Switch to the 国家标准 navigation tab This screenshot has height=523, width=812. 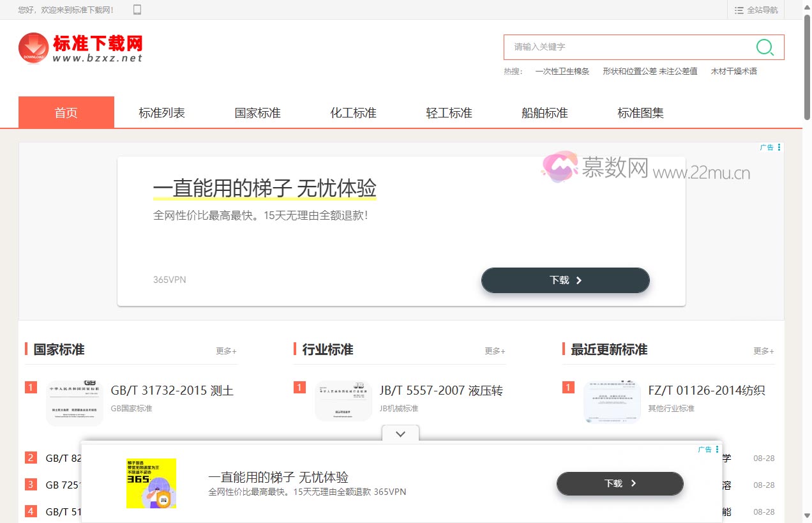pyautogui.click(x=257, y=112)
